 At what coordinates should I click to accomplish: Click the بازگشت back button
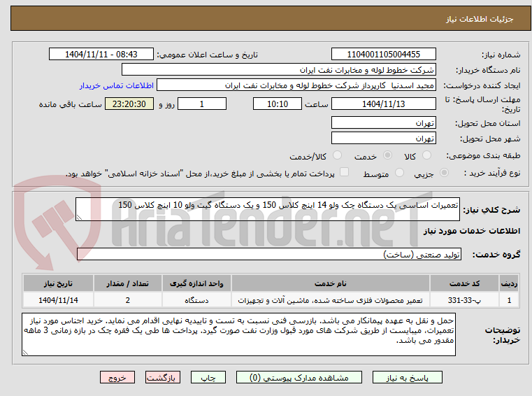[x=162, y=377]
